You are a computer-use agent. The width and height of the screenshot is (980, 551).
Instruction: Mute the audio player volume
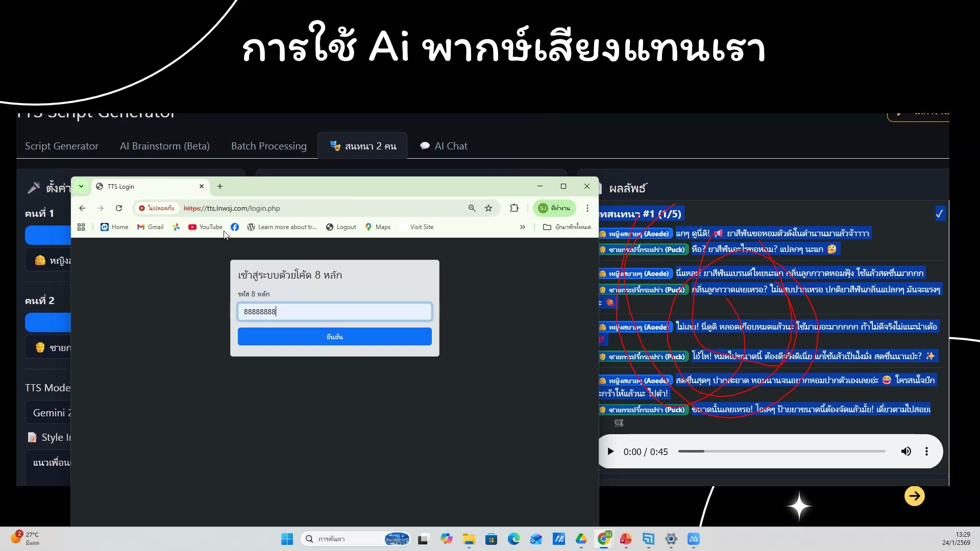(x=906, y=452)
